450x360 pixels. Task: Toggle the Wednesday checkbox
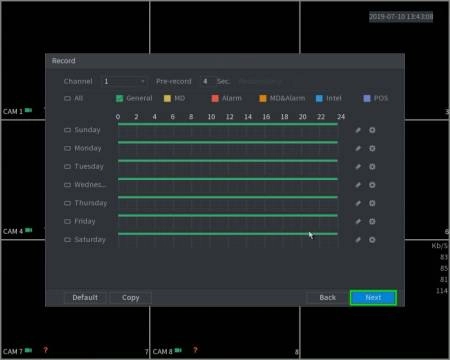coord(67,185)
